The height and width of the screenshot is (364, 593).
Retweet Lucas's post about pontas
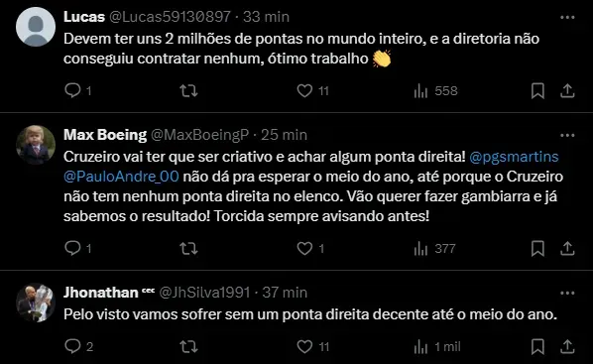188,91
